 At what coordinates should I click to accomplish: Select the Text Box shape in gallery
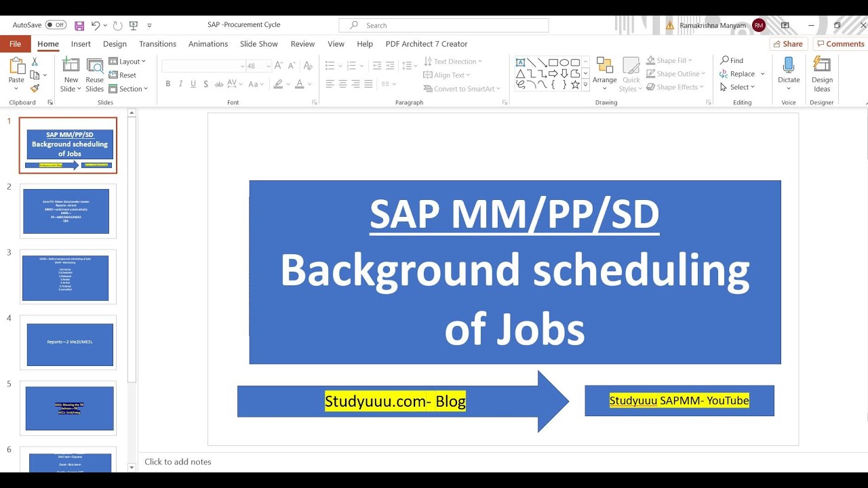pyautogui.click(x=521, y=62)
